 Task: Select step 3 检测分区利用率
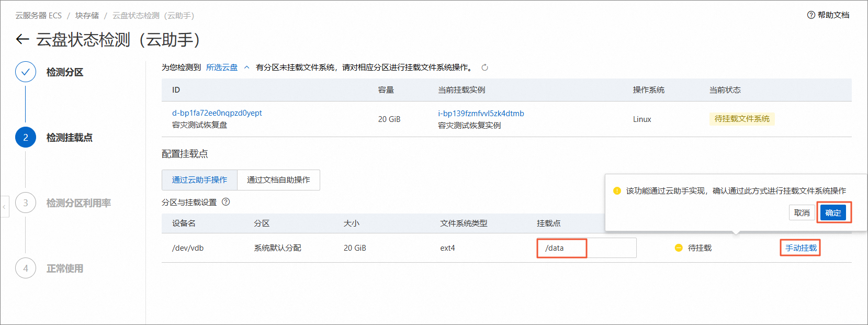tap(78, 203)
